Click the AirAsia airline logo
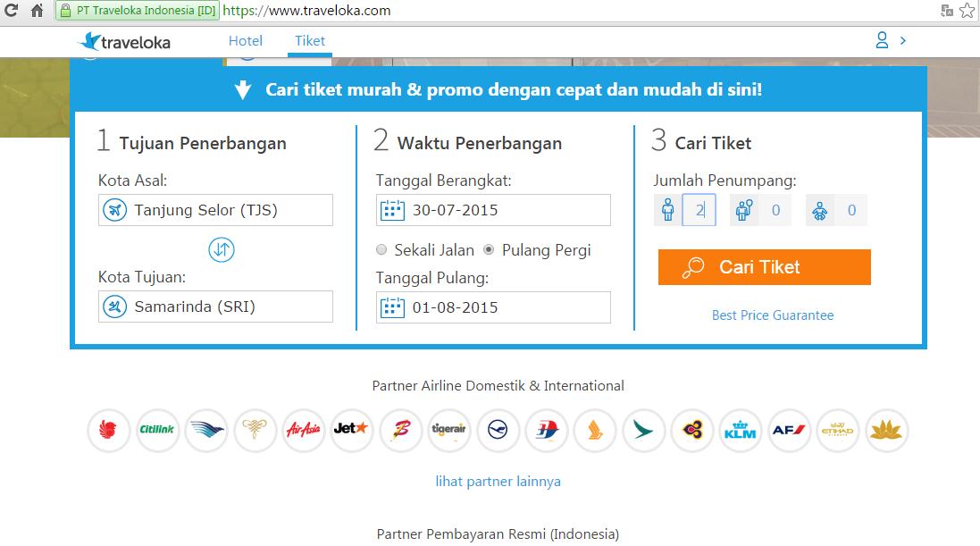This screenshot has height=546, width=980. [303, 431]
